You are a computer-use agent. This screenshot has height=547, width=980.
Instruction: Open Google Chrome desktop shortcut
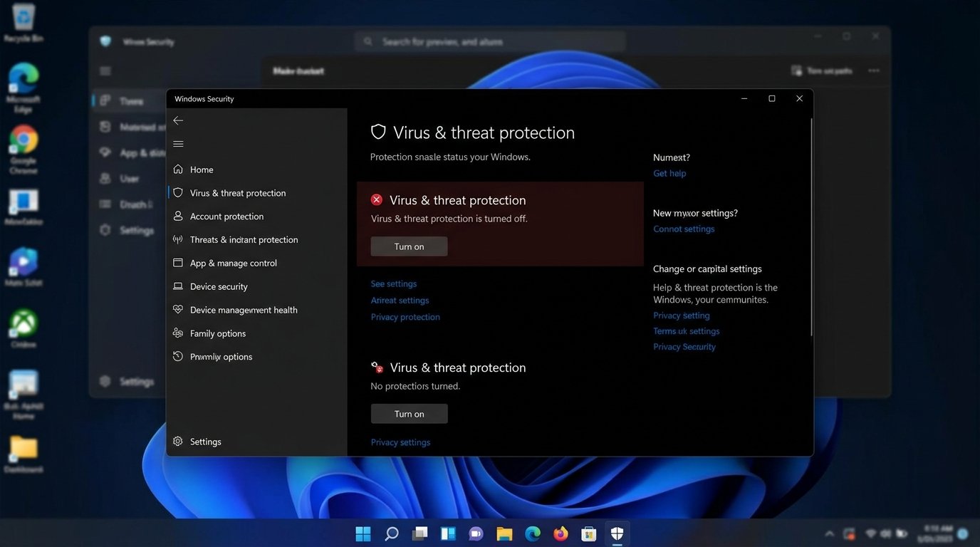pyautogui.click(x=24, y=150)
